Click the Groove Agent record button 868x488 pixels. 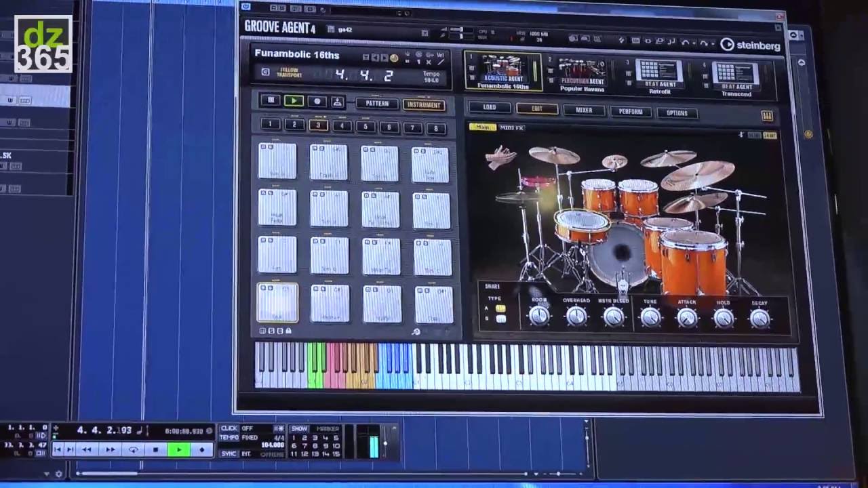317,101
